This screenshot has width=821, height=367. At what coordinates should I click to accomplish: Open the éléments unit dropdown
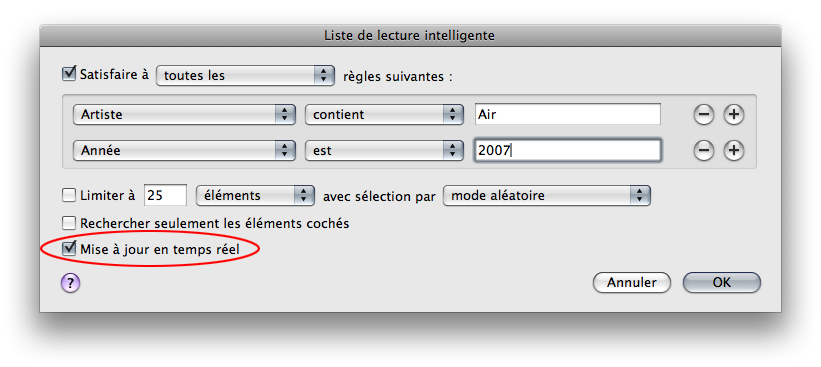tap(255, 196)
